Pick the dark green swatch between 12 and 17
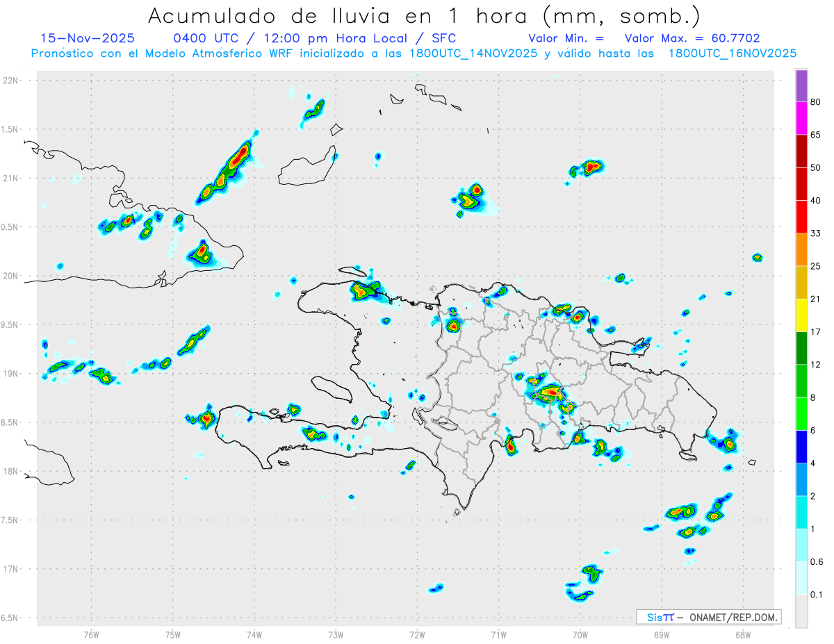Viewport: 834px width, 644px height. (801, 348)
